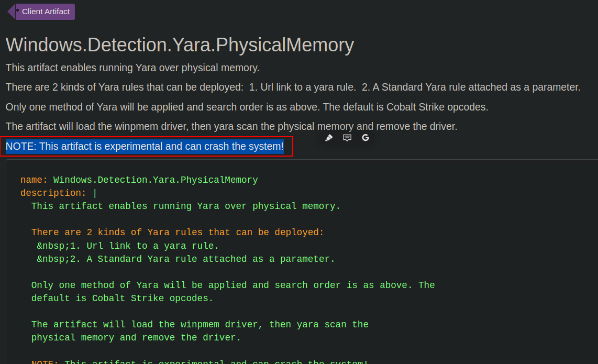
Task: Click the partially visible NOTE line in code
Action: [199, 361]
